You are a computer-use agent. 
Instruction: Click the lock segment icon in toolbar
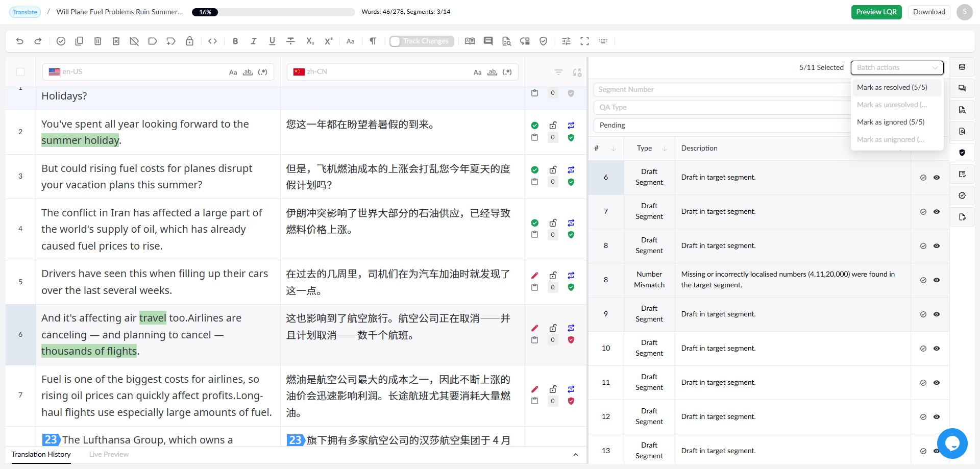pyautogui.click(x=189, y=41)
